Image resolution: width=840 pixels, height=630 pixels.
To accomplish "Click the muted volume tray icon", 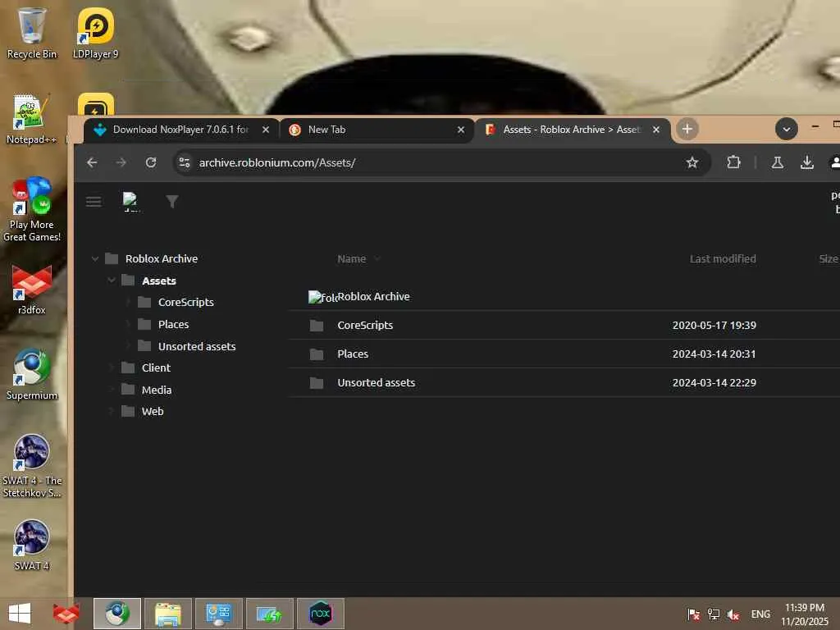I will point(733,614).
